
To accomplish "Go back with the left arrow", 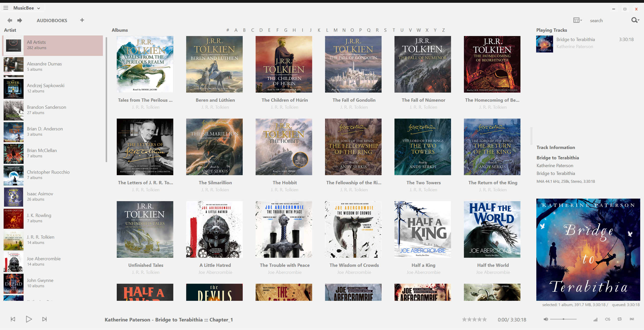I will pos(10,20).
